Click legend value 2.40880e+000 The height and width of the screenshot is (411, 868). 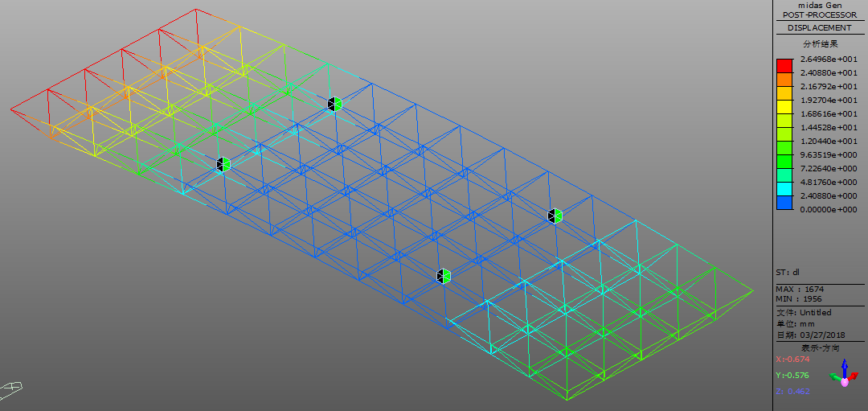tap(827, 196)
